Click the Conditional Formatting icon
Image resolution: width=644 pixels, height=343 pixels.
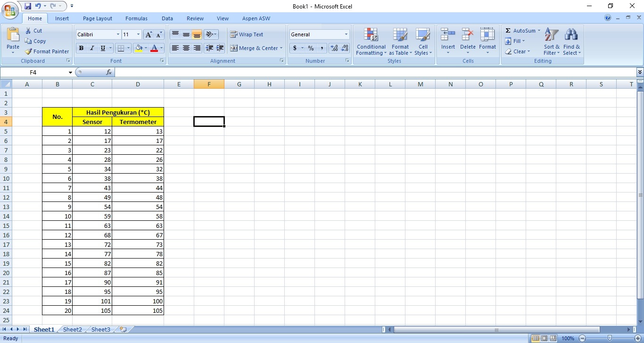tap(371, 35)
